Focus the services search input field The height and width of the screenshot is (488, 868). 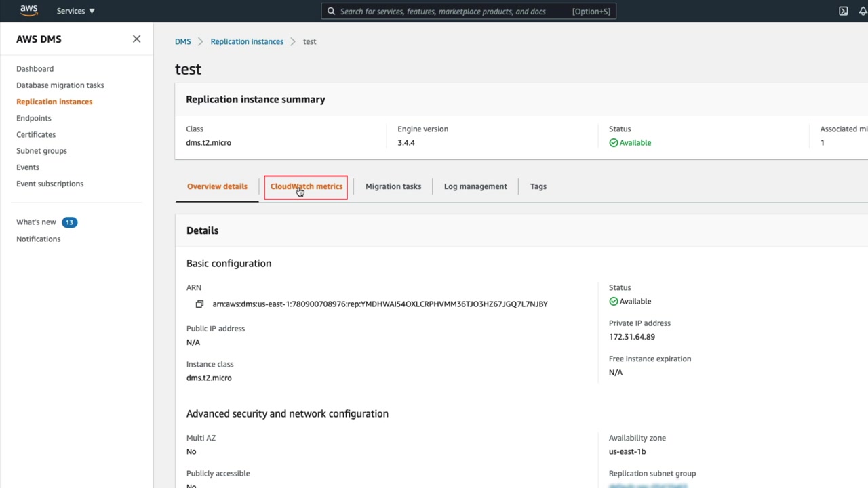click(454, 12)
